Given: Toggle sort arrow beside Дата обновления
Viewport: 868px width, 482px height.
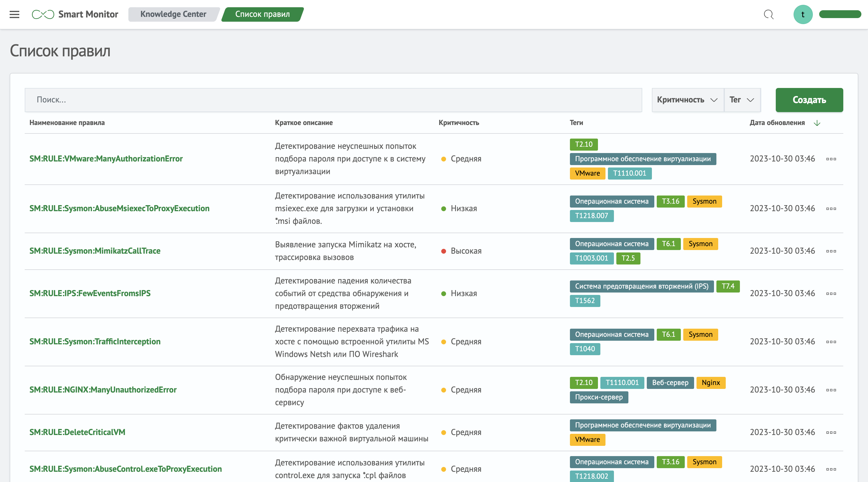Looking at the screenshot, I should (817, 123).
